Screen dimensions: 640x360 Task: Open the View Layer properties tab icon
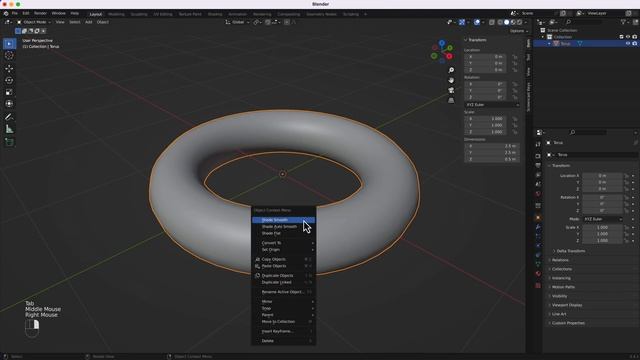point(538,175)
